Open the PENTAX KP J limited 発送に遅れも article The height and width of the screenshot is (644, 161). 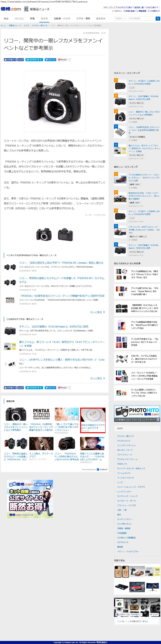(61, 263)
